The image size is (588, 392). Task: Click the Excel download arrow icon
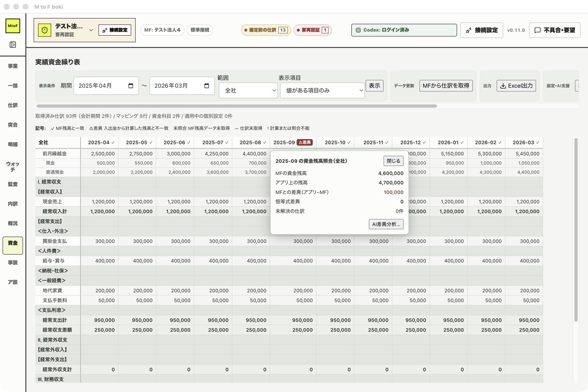coord(503,86)
